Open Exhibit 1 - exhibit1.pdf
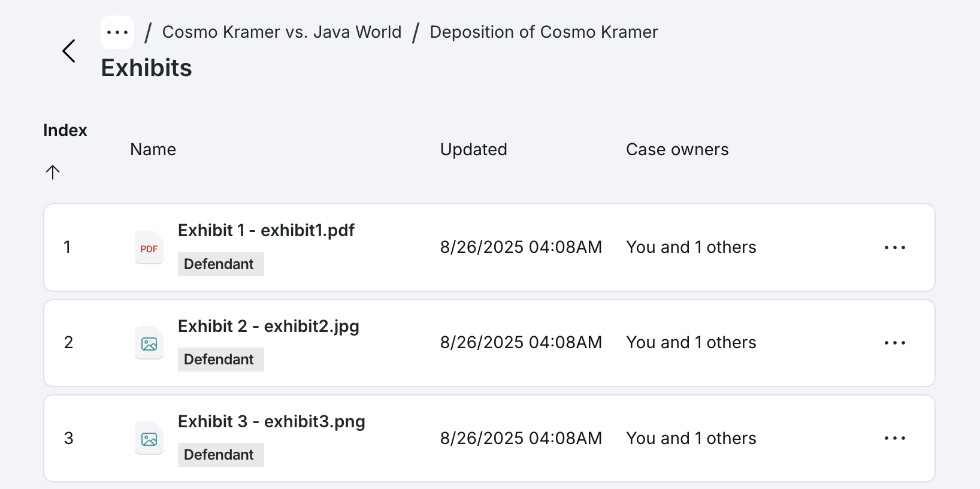 (266, 230)
